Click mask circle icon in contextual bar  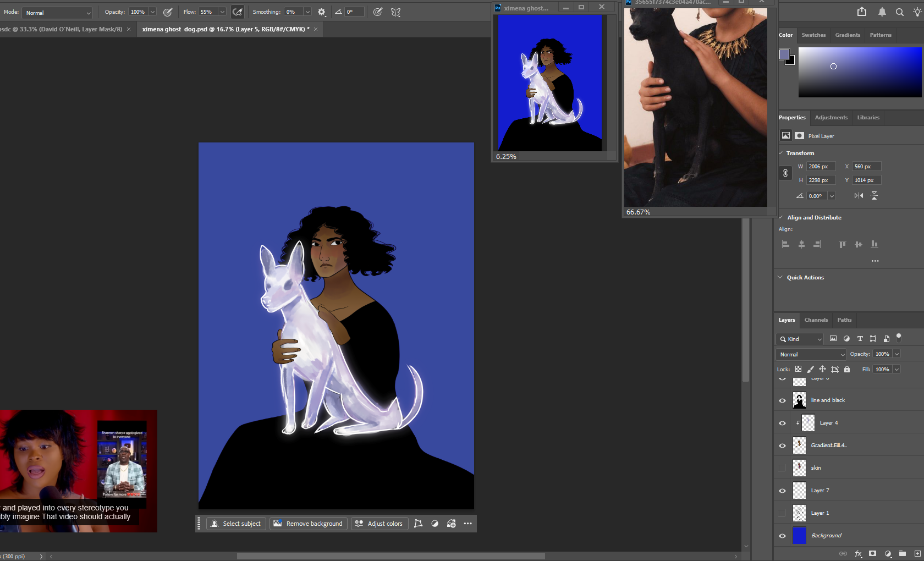point(435,524)
